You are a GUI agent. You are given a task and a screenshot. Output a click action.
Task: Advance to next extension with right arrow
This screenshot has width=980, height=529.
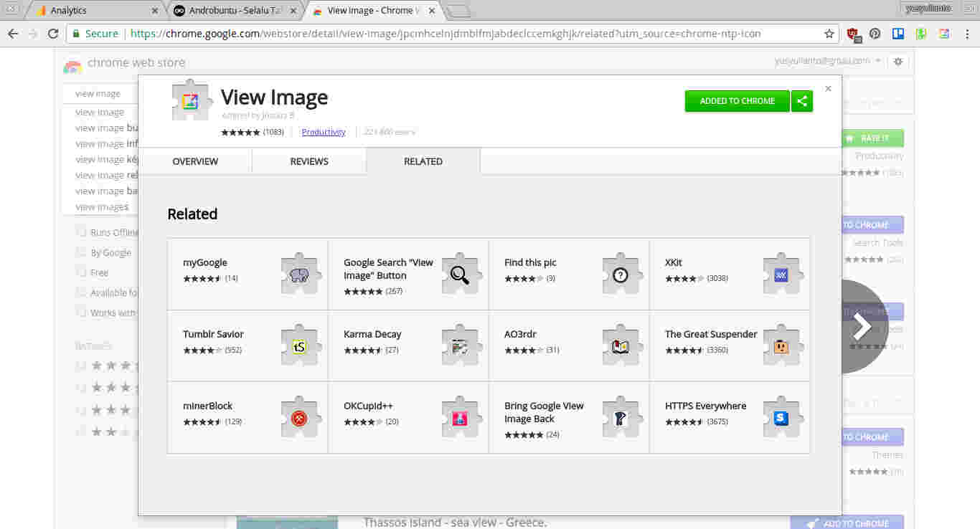[862, 326]
